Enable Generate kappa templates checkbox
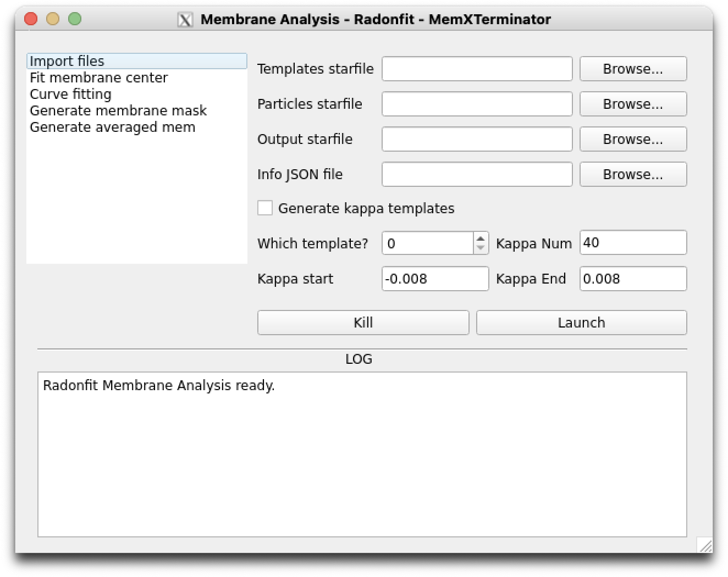The width and height of the screenshot is (728, 577). pos(265,208)
